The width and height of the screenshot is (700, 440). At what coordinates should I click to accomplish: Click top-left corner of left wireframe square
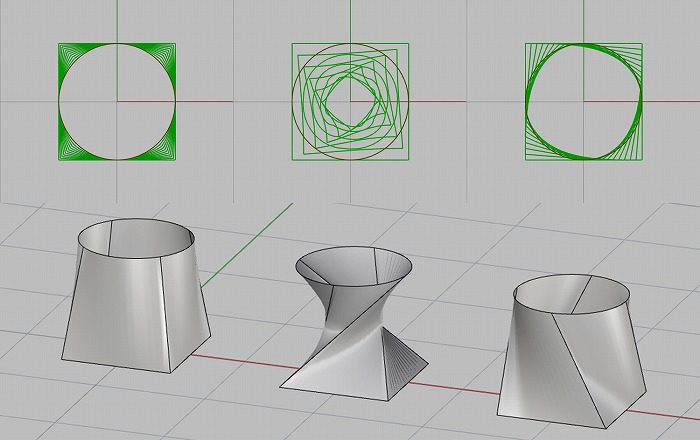[59, 43]
